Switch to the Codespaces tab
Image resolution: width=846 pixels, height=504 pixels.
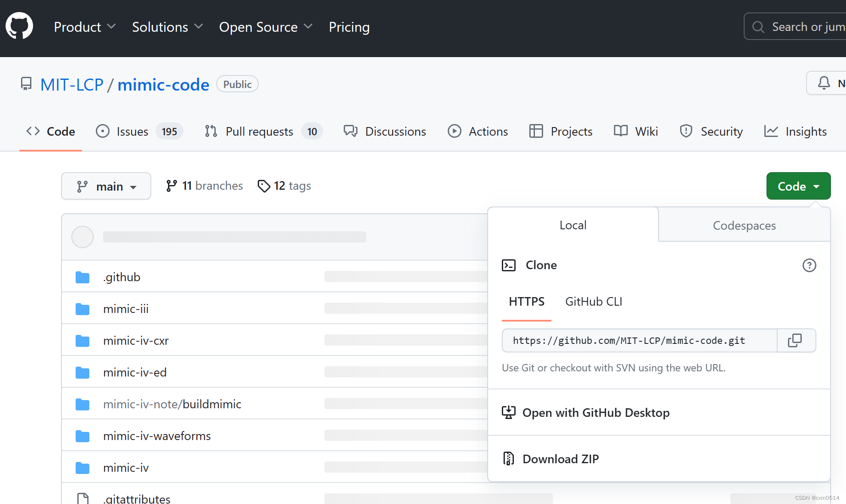pyautogui.click(x=744, y=225)
